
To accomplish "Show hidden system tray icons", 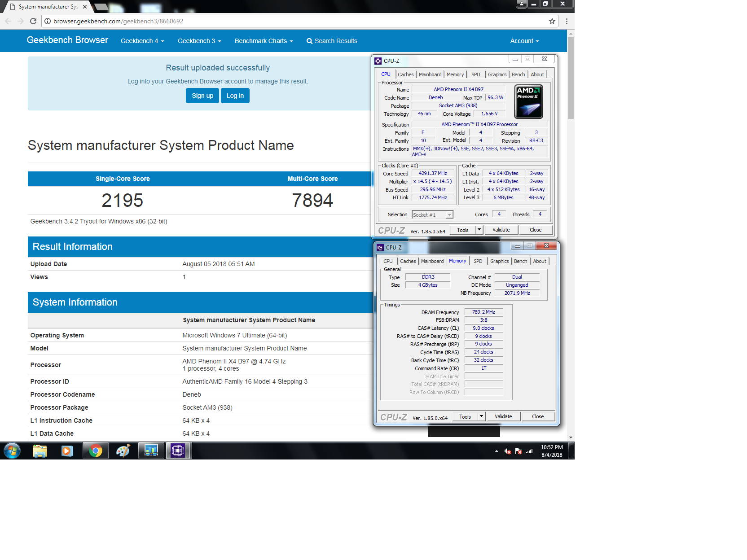I will click(x=497, y=451).
